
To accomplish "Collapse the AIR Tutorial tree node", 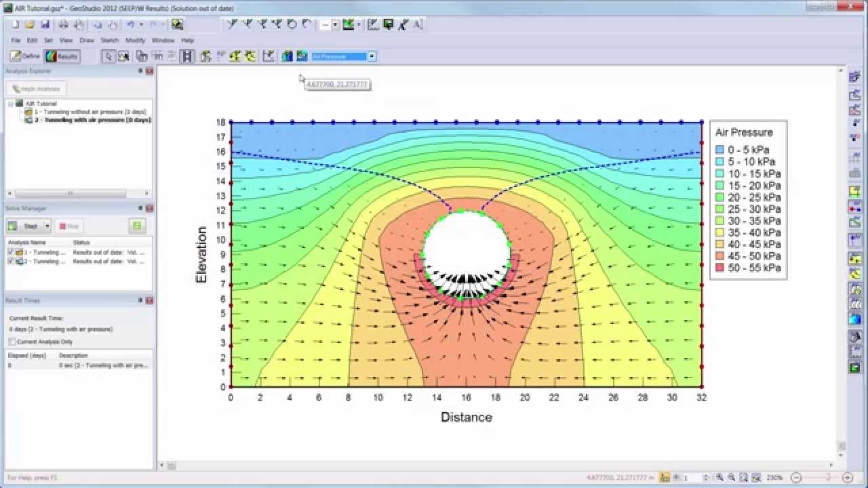I will (11, 104).
